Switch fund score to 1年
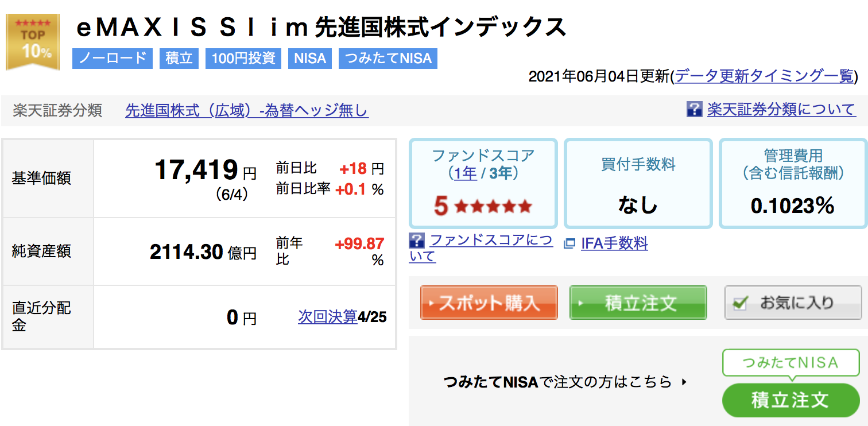868x426 pixels. pyautogui.click(x=466, y=173)
